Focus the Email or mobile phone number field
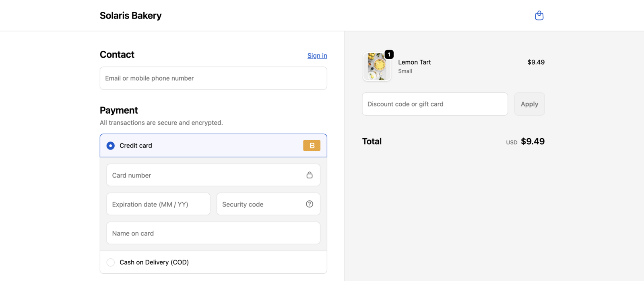Viewport: 644px width, 281px height. (x=213, y=78)
